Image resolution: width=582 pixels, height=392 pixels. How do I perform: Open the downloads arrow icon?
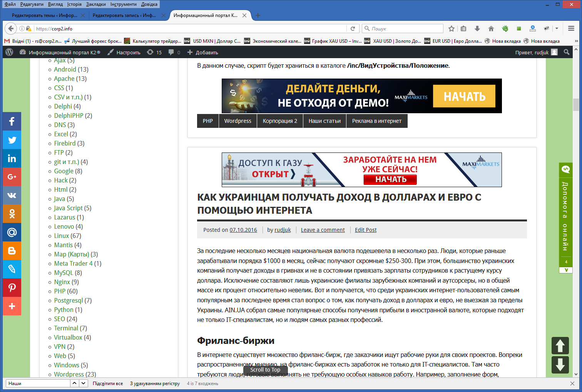477,28
